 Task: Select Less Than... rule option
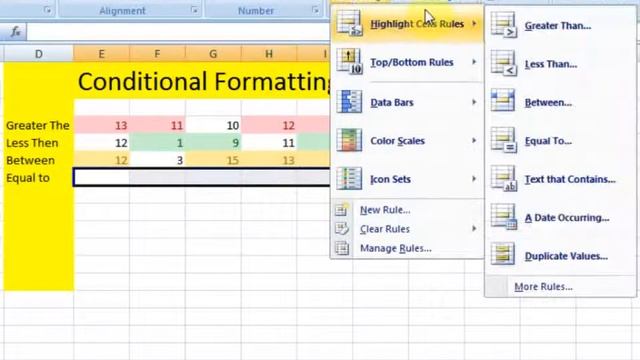click(x=560, y=64)
